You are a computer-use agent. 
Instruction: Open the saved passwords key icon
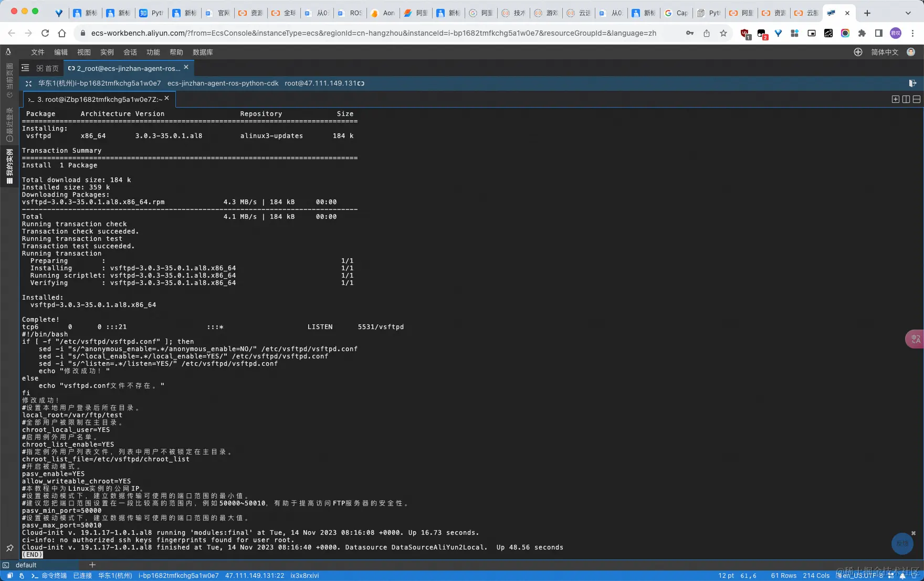click(690, 33)
